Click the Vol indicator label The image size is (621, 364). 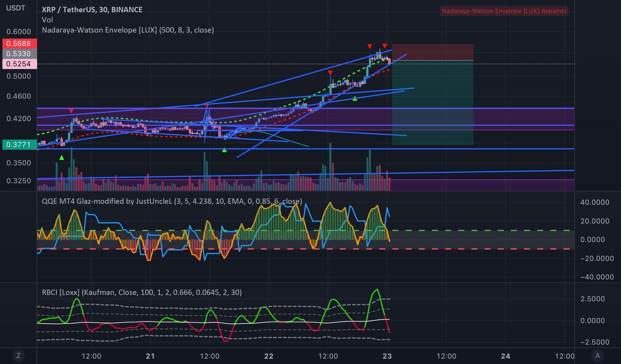[47, 20]
